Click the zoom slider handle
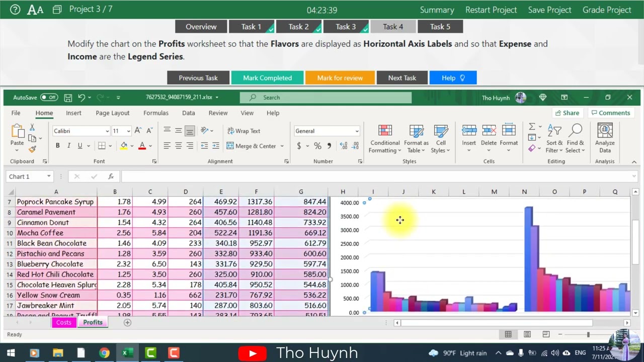Viewport: 644px width, 362px height. click(588, 334)
